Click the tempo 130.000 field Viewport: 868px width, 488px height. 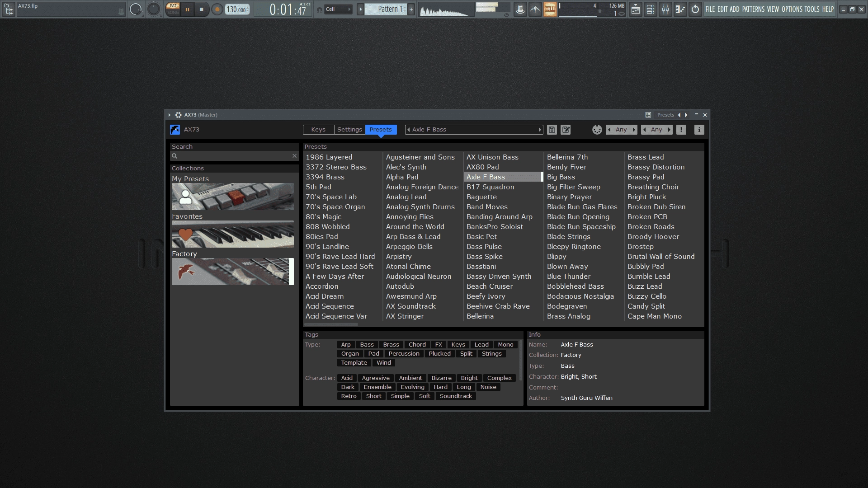[x=237, y=9]
